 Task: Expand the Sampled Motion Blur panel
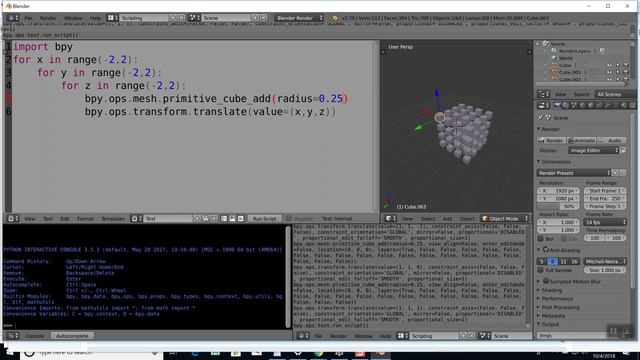[x=539, y=282]
